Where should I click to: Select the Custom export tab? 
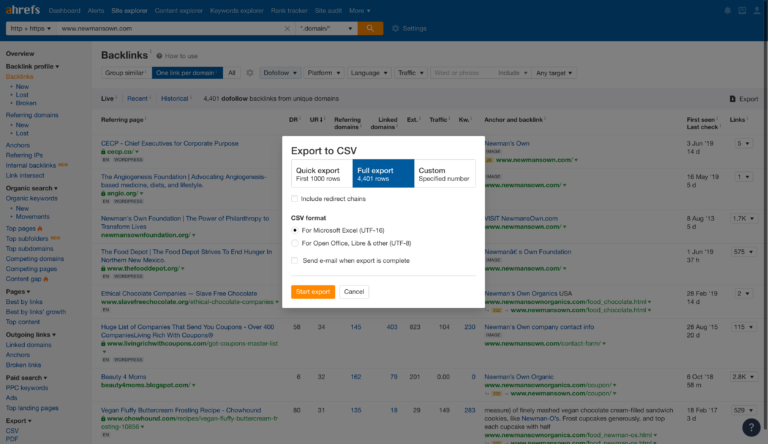click(x=444, y=173)
